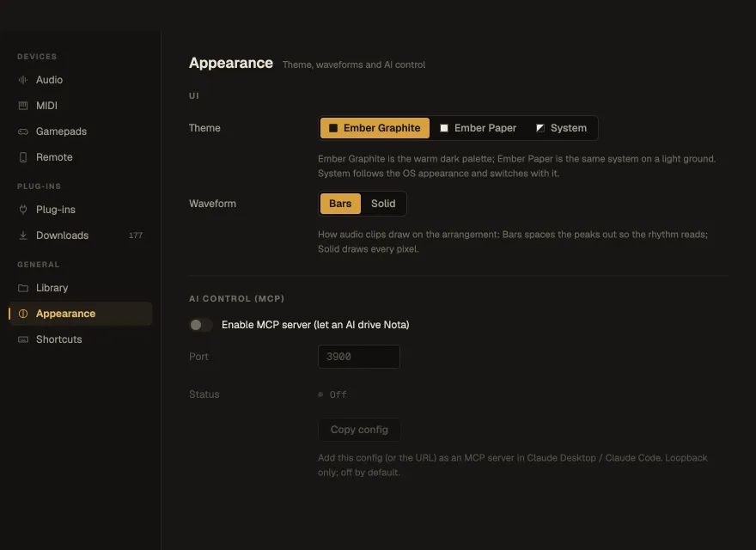The width and height of the screenshot is (756, 550).
Task: Go to Gamepads settings
Action: pos(80,131)
